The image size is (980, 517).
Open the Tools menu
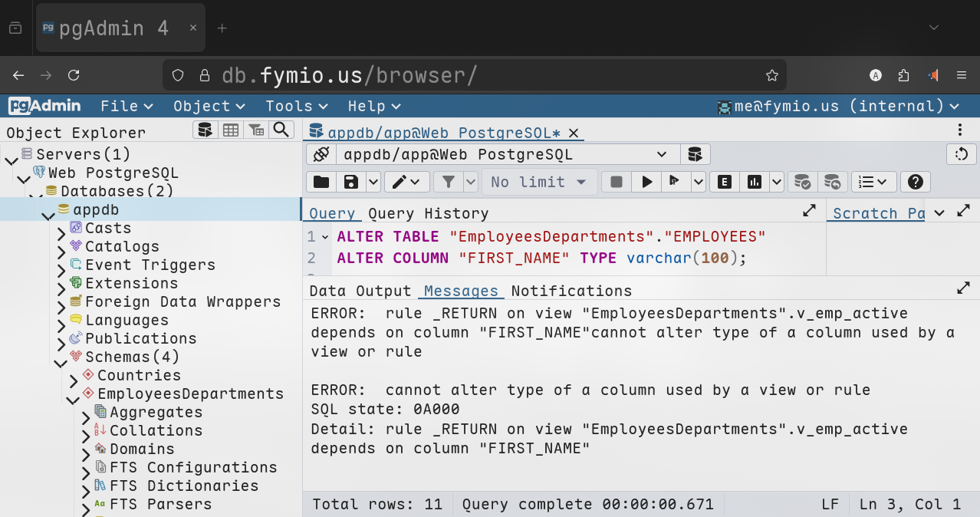click(296, 106)
